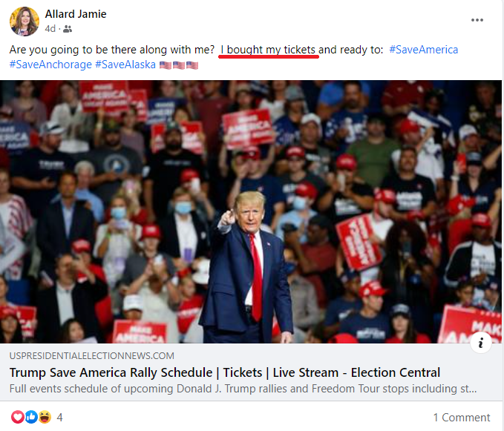Expand the 1 Comment section
The image size is (504, 431).
click(462, 418)
